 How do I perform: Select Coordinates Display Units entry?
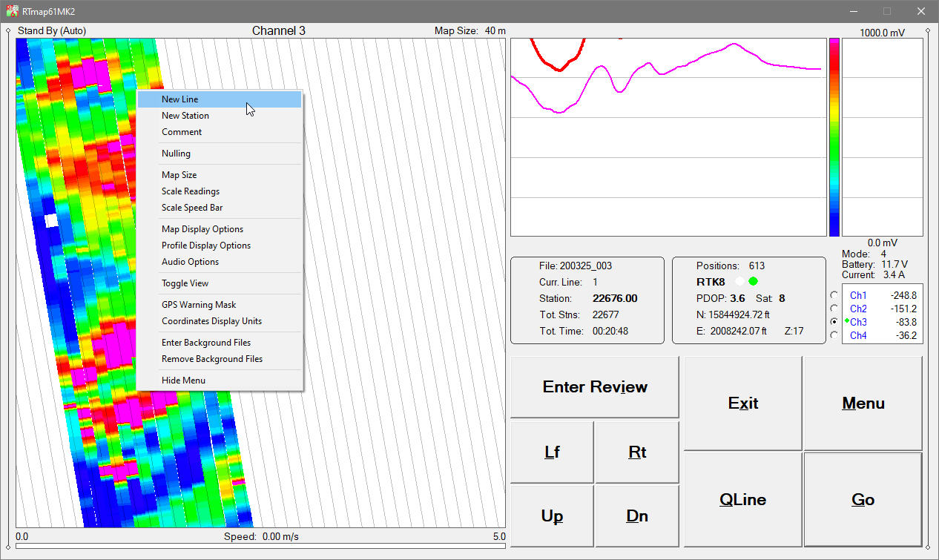tap(220, 321)
